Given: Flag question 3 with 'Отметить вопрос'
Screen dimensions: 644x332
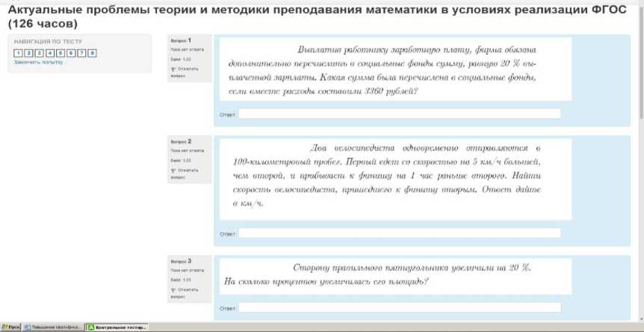Looking at the screenshot, I should [x=185, y=292].
